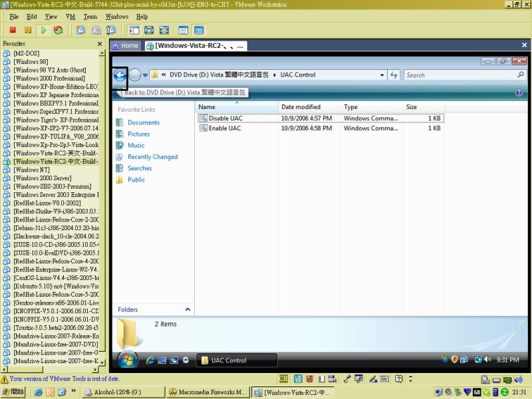Viewport: 532px width, 399px height.
Task: Open the VM menu
Action: pyautogui.click(x=70, y=16)
